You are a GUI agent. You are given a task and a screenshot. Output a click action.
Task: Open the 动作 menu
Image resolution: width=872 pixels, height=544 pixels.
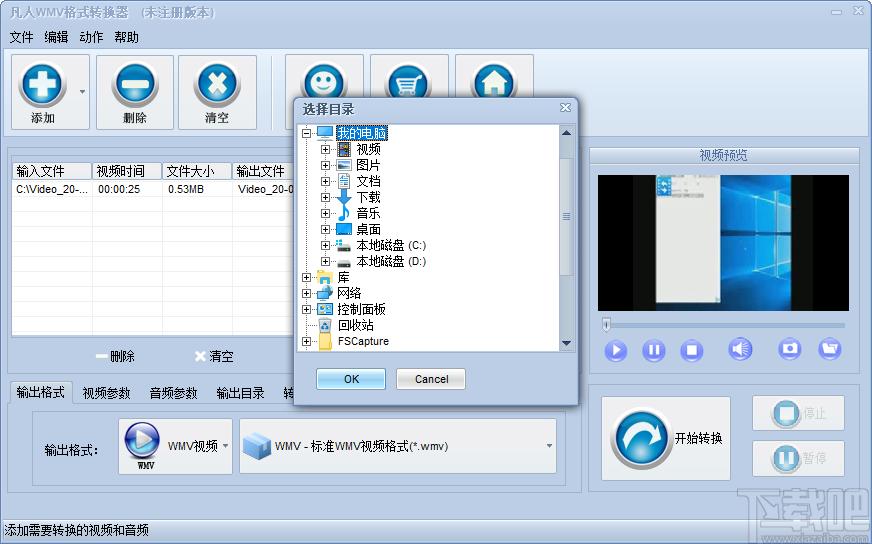91,37
